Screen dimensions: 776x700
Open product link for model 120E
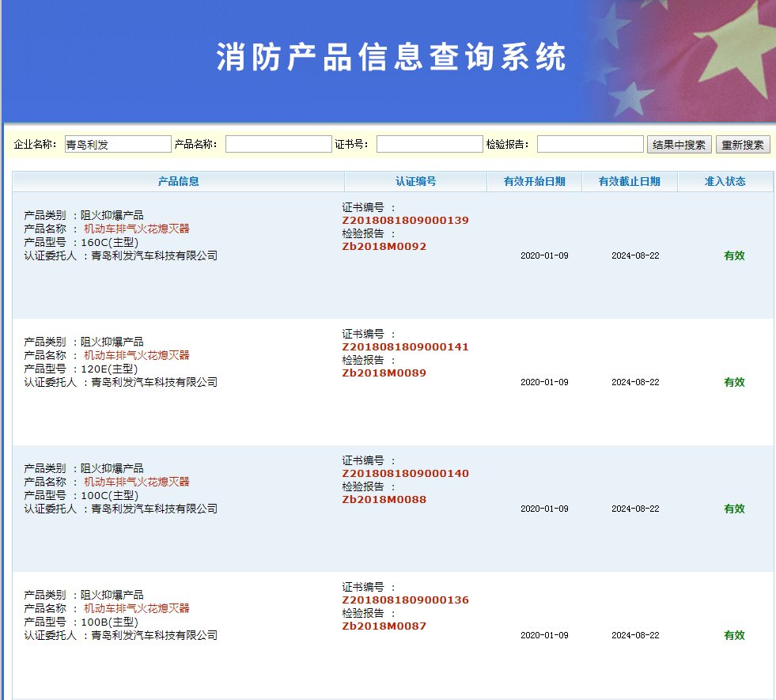click(x=137, y=355)
